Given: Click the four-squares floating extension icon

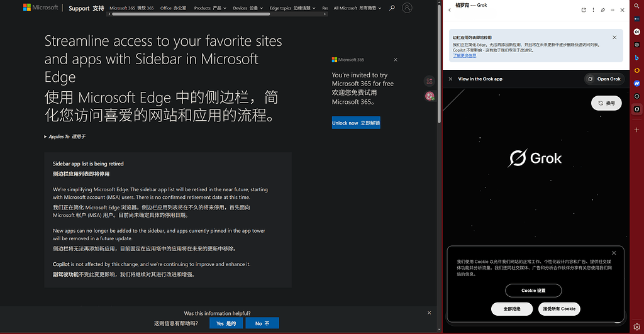Looking at the screenshot, I should (x=429, y=81).
